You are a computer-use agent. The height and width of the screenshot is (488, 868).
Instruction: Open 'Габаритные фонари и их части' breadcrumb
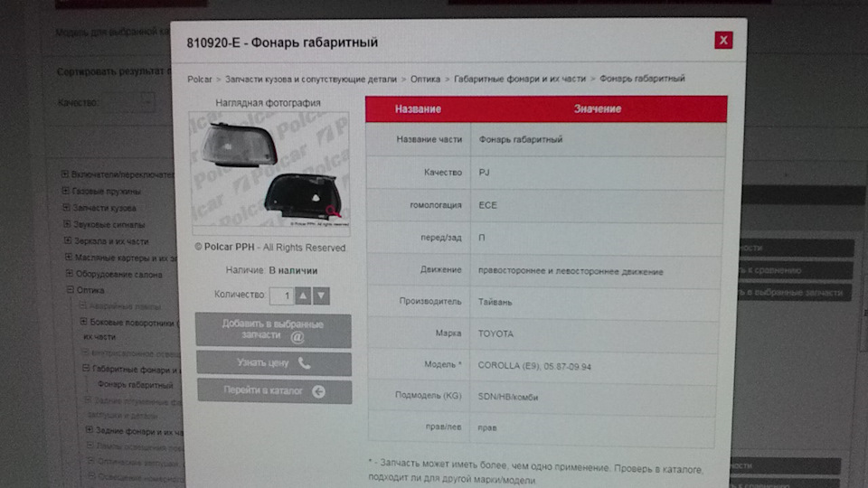click(520, 80)
